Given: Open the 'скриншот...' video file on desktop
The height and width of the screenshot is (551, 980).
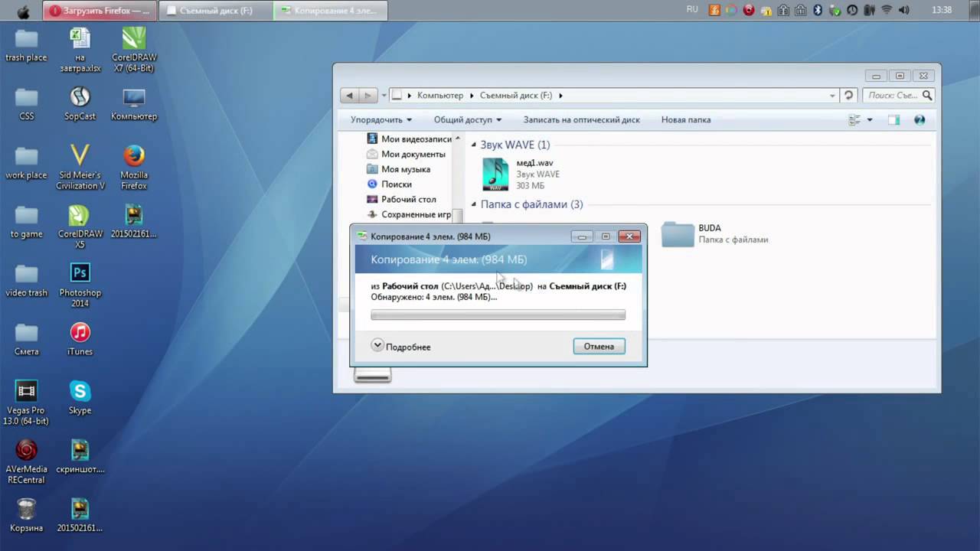Looking at the screenshot, I should (80, 457).
